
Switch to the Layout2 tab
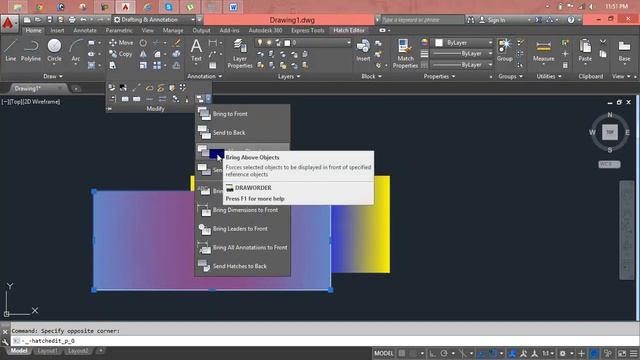pos(78,351)
